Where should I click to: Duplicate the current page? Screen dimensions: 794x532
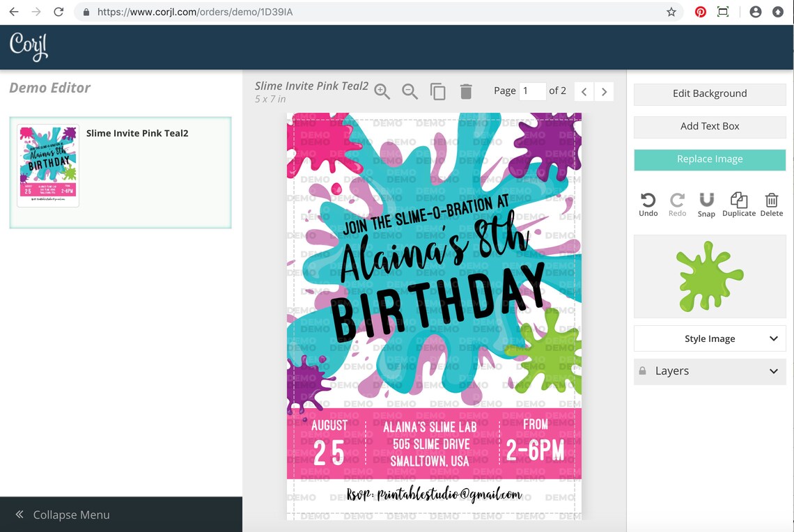point(438,91)
